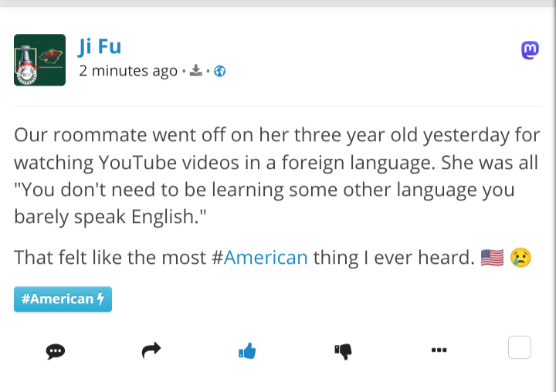Click Ji Fu's hockey avatar thumbnail
The width and height of the screenshot is (556, 392).
(x=39, y=59)
